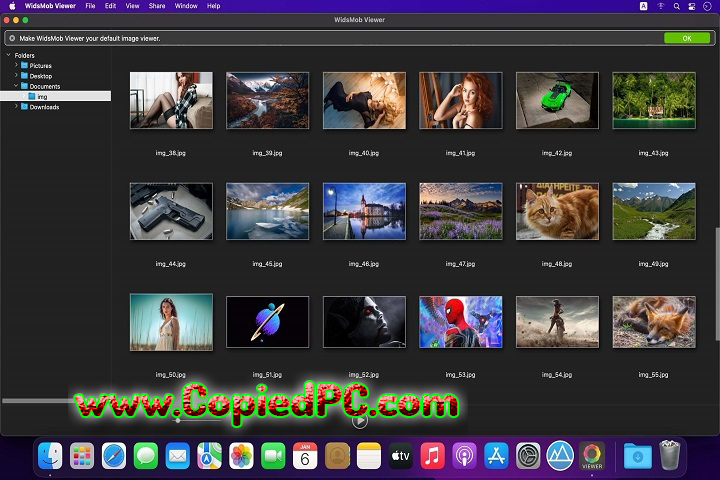Viewport: 720px width, 480px height.
Task: Select the img_48.jpg cat thumbnail
Action: pos(557,211)
